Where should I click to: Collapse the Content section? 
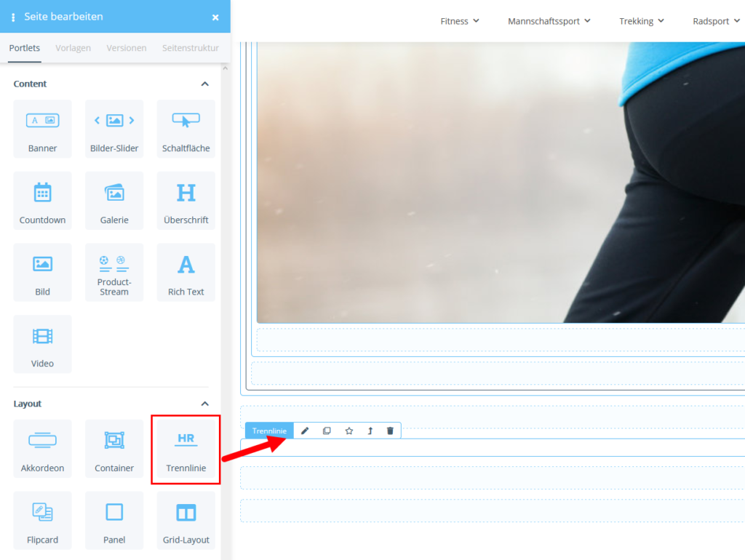(204, 84)
